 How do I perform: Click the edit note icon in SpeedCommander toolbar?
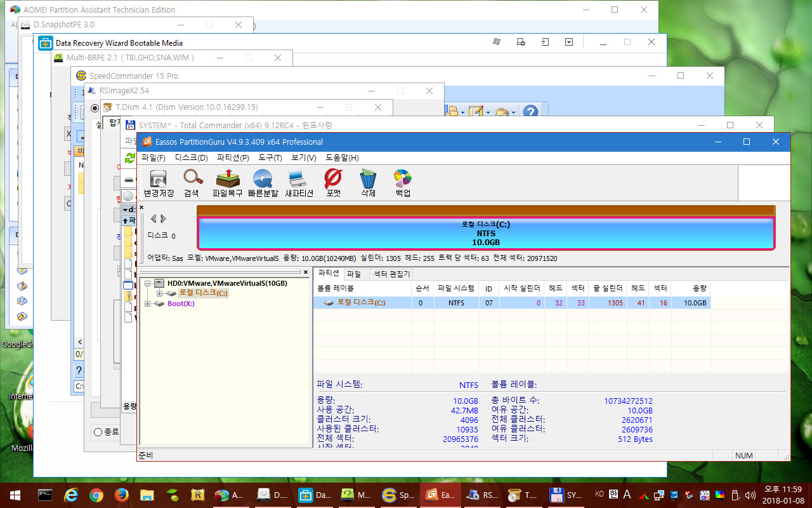pos(477,112)
